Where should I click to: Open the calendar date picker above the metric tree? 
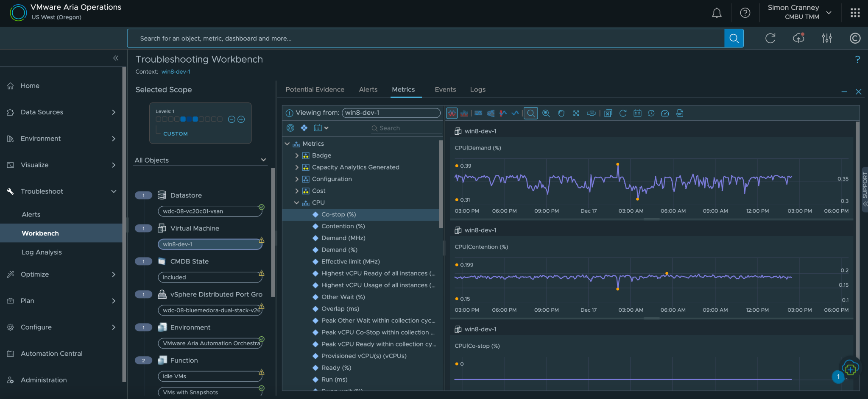(x=318, y=127)
